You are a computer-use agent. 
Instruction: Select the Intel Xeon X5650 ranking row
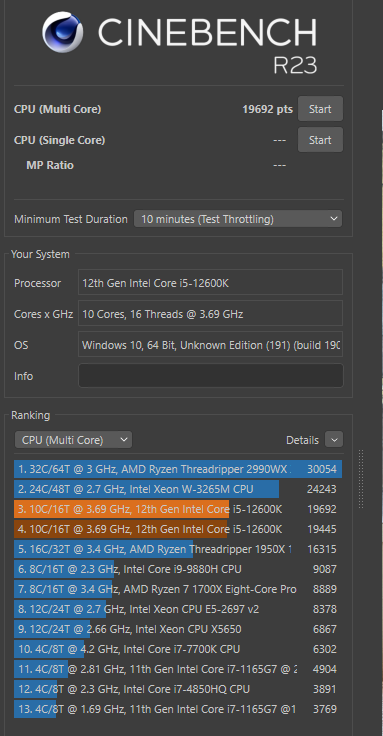(178, 629)
